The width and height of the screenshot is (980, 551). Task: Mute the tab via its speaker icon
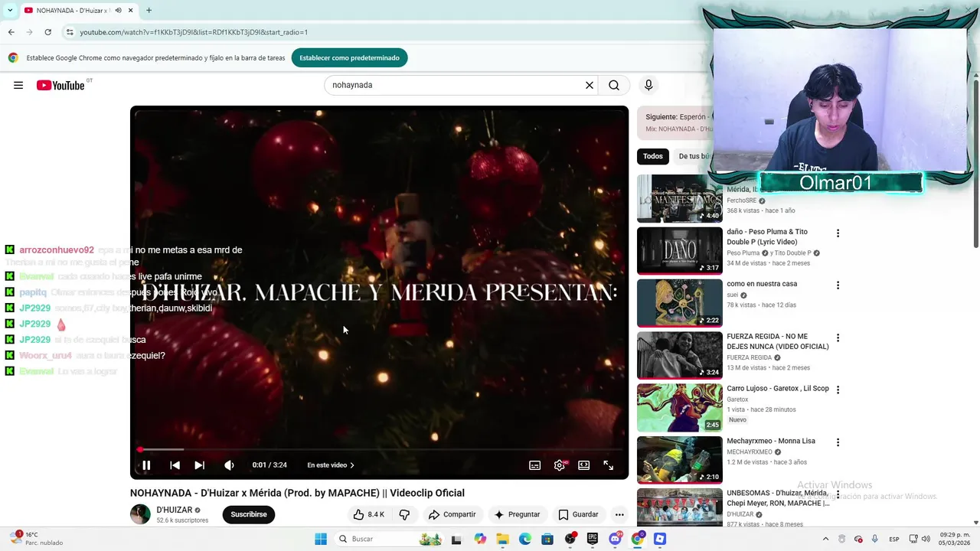pyautogui.click(x=119, y=10)
